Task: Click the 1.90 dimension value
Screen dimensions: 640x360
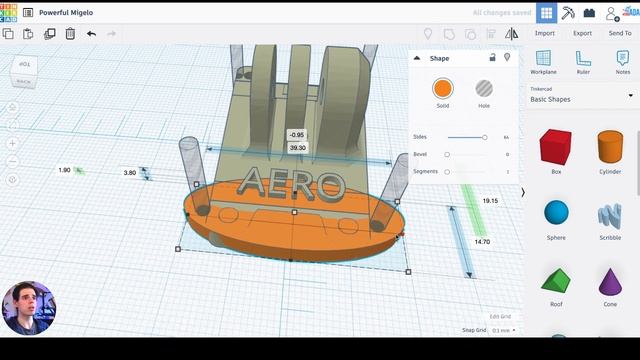Action: point(64,170)
